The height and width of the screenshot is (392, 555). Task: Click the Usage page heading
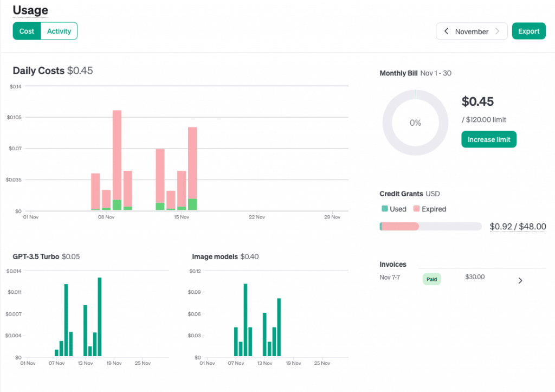tap(30, 10)
